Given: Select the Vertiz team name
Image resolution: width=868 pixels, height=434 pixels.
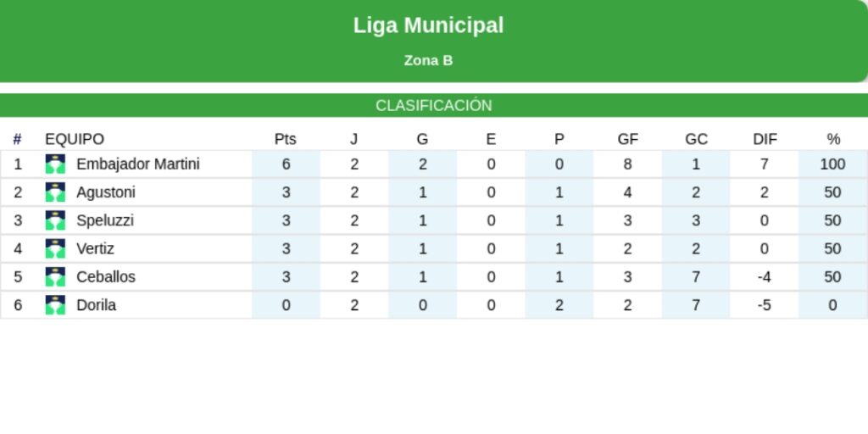Looking at the screenshot, I should point(95,248).
